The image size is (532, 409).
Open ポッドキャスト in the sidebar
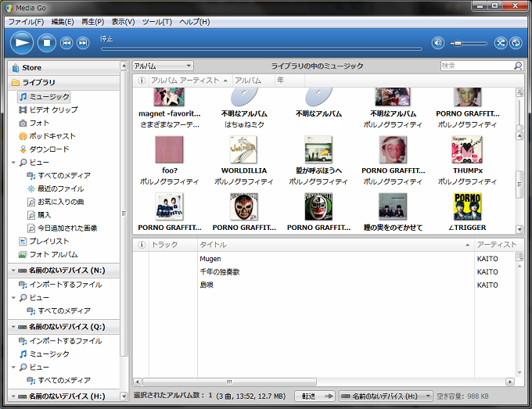pos(47,136)
